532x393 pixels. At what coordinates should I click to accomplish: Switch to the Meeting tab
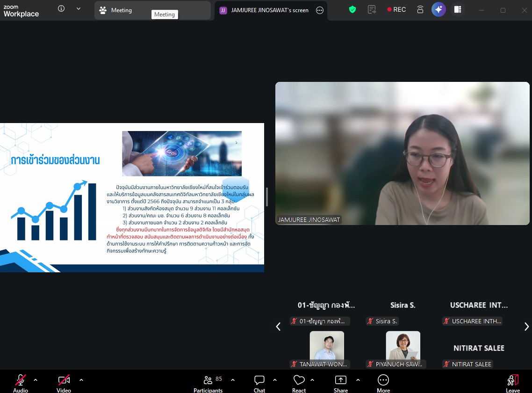(x=122, y=10)
